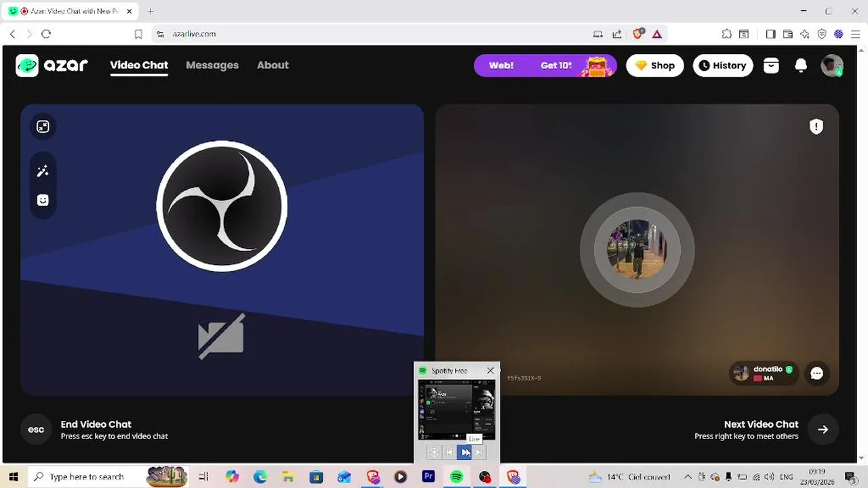868x488 pixels.
Task: Open Premiere Pro from the taskbar
Action: tap(428, 477)
